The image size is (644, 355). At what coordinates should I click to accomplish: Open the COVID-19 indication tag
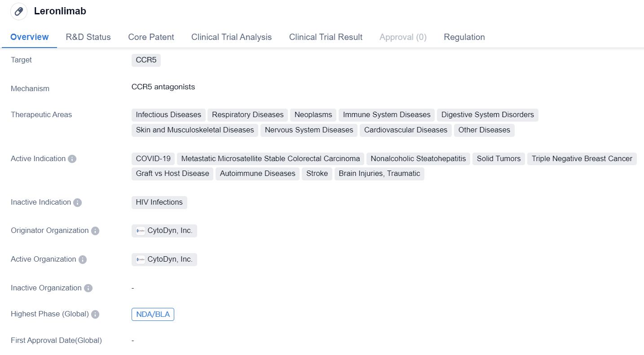153,159
